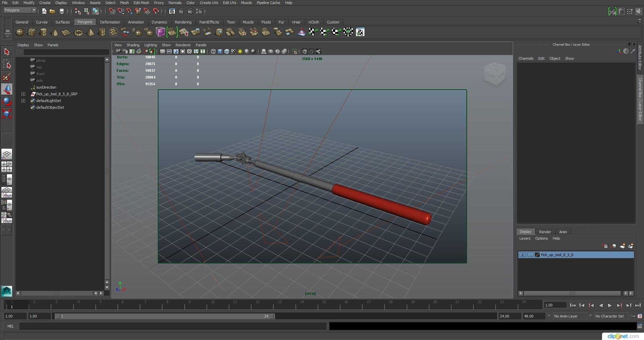Toggle use all lights yellow bulb
Image resolution: width=644 pixels, height=340 pixels.
(x=240, y=51)
